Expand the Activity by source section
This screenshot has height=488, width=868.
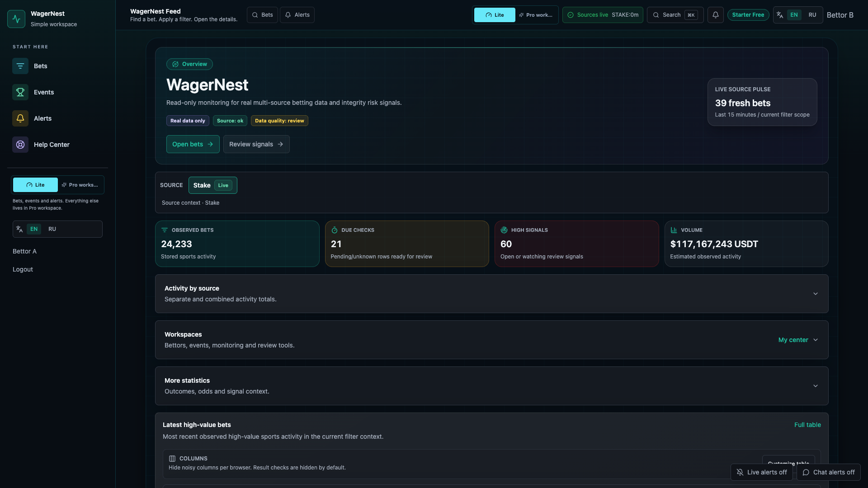pyautogui.click(x=492, y=294)
